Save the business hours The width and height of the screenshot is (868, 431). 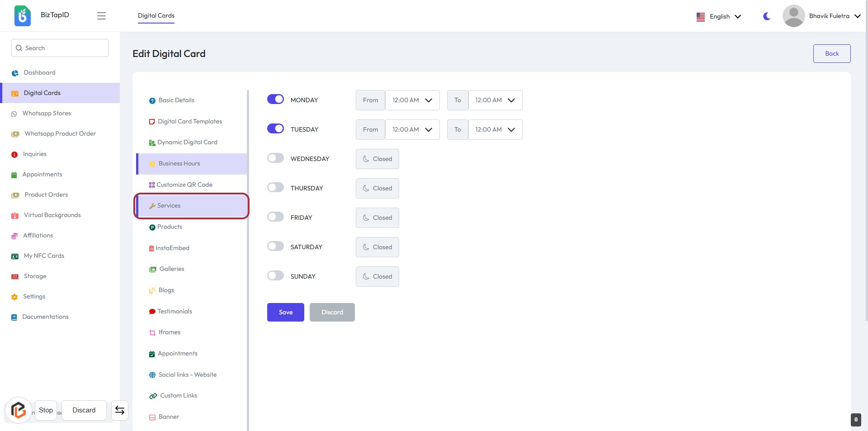coord(285,312)
